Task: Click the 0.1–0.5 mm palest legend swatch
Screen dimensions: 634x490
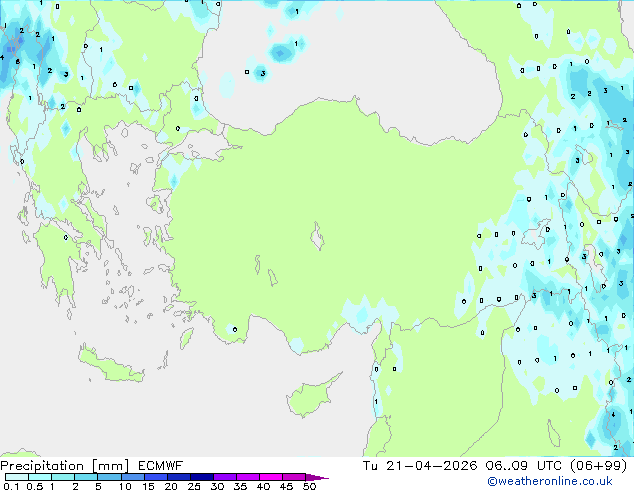Action: [17, 477]
